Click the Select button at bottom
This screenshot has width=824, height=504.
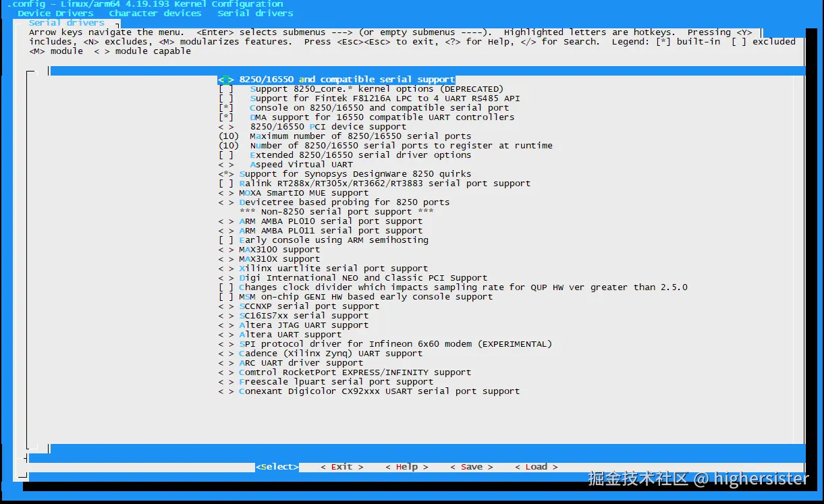277,467
